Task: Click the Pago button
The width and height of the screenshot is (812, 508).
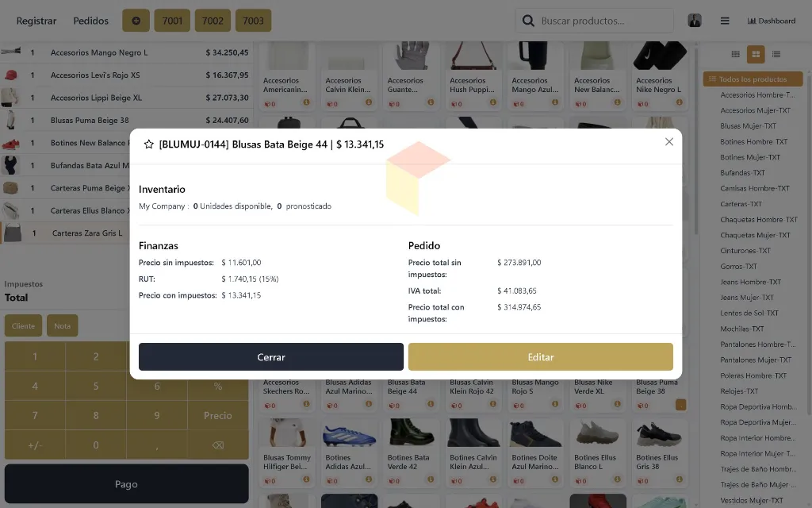Action: tap(126, 484)
